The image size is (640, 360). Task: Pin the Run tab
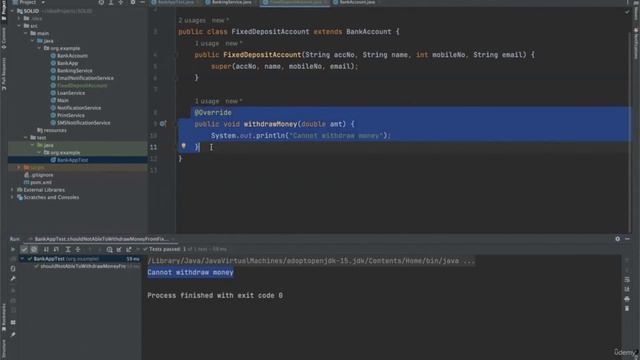pos(13,334)
